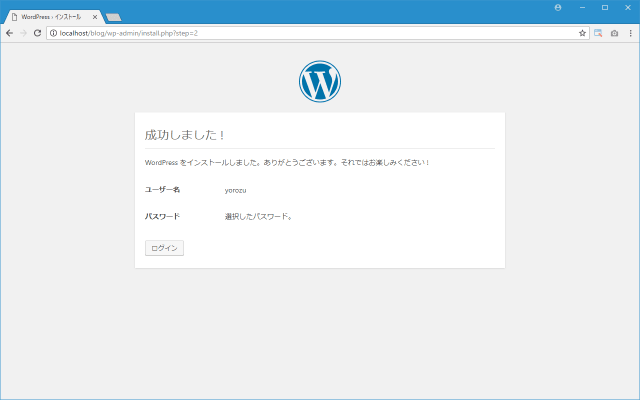Focus the address bar with localhost URL

(318, 33)
